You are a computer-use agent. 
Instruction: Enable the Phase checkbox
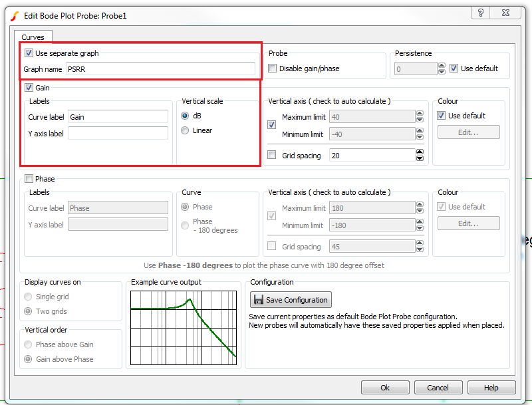[x=29, y=179]
